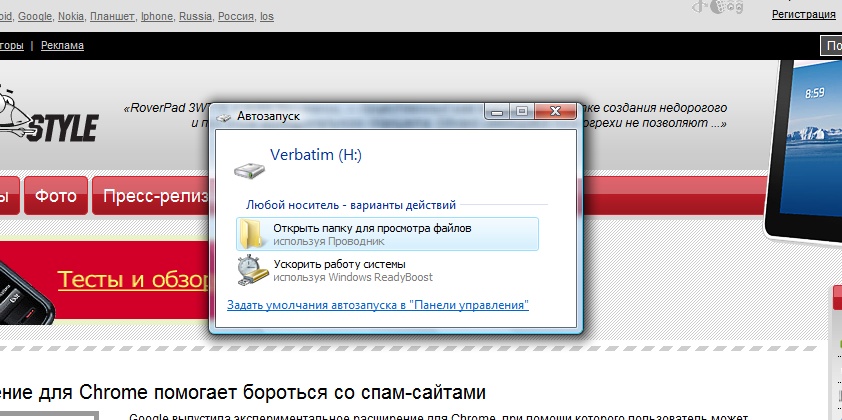
Task: Choose Ускорить работу системы with ReadyBoost
Action: point(387,271)
